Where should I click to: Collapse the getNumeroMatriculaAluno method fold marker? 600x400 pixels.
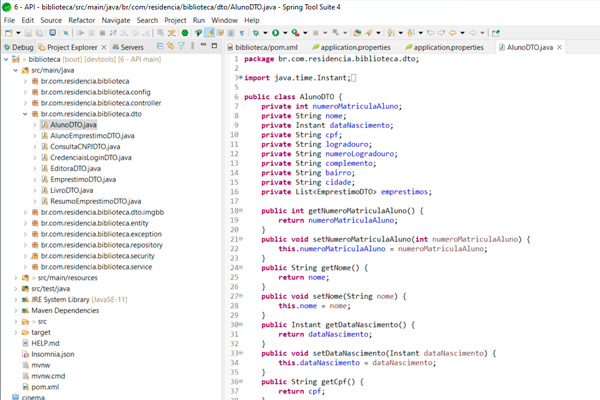pyautogui.click(x=241, y=210)
